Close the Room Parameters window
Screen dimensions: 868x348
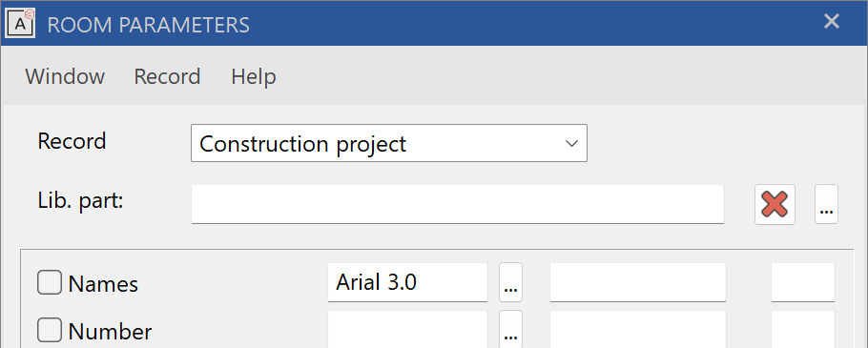click(x=832, y=22)
